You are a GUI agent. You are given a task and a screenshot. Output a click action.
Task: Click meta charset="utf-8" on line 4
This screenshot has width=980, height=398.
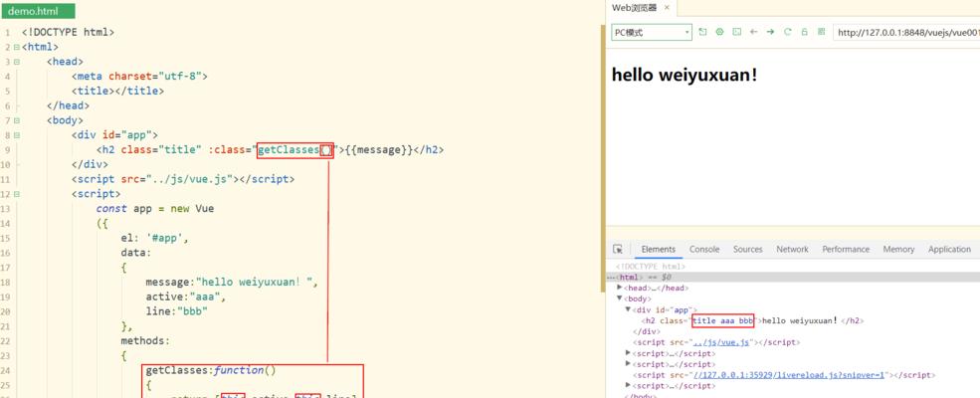139,77
